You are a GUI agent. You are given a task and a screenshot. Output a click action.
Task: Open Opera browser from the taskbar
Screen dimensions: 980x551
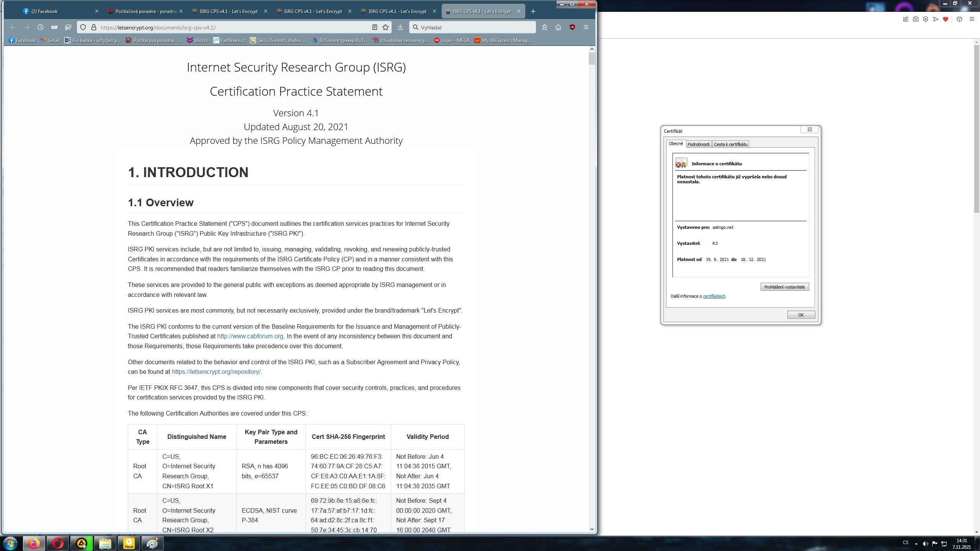pos(58,543)
